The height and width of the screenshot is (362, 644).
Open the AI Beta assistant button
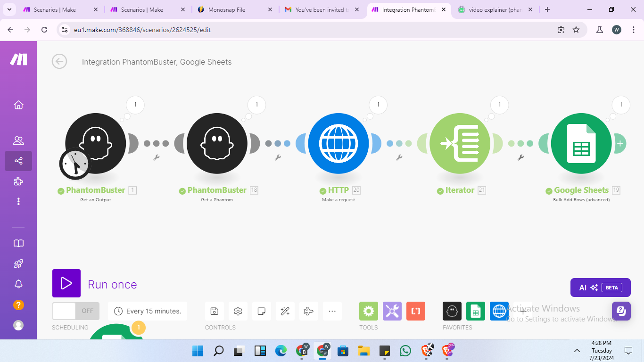click(600, 288)
